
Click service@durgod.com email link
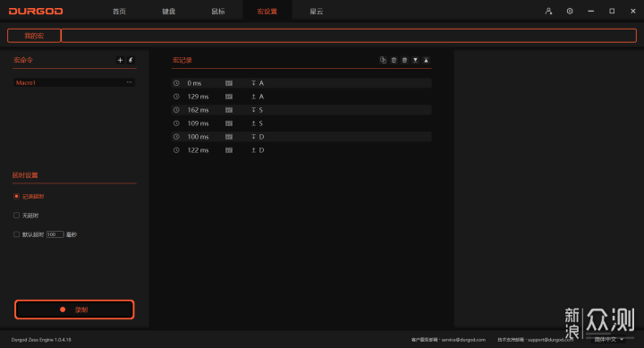[463, 340]
